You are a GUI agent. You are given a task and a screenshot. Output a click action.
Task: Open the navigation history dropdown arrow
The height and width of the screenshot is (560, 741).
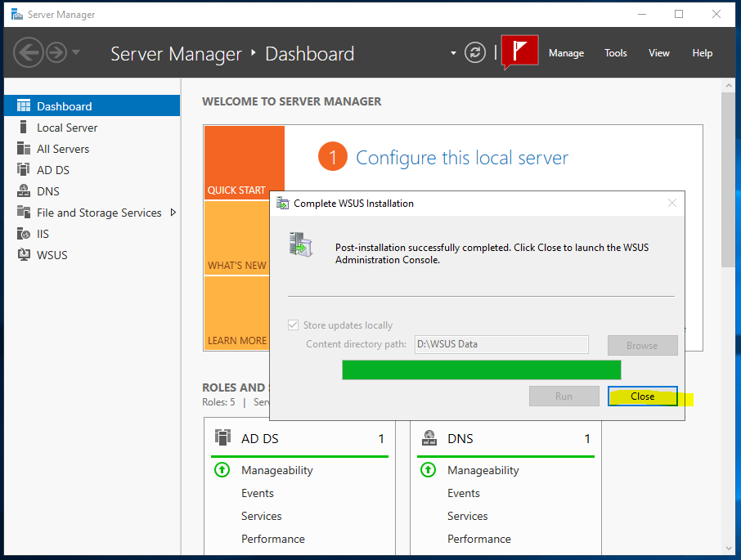pyautogui.click(x=75, y=52)
